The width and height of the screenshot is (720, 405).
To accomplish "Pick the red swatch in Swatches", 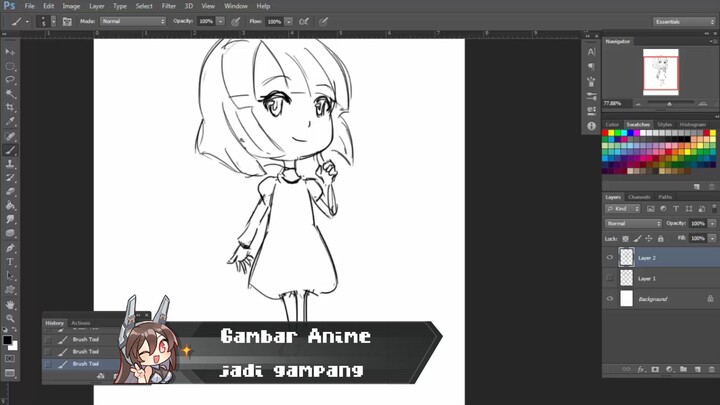I will tap(605, 133).
